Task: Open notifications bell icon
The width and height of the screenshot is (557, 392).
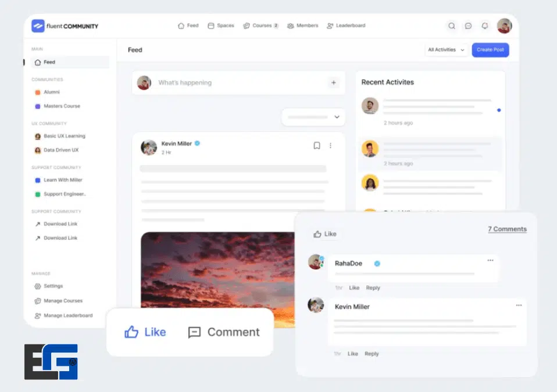Action: pos(484,26)
